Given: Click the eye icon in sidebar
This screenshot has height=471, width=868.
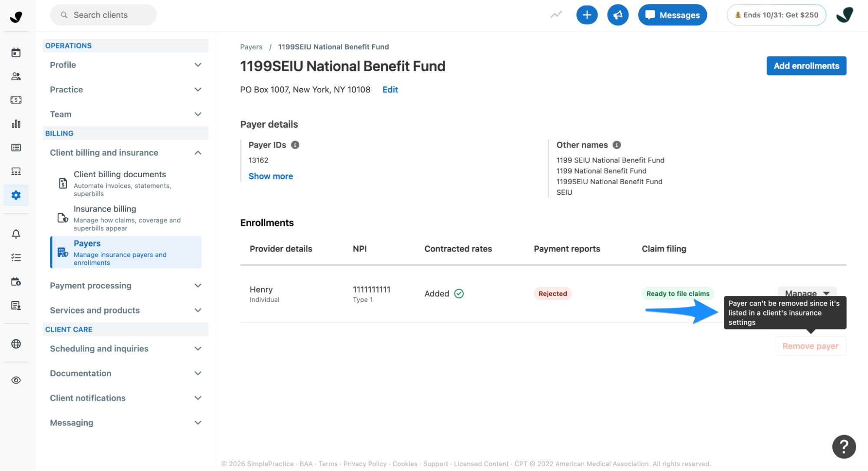Looking at the screenshot, I should coord(16,380).
